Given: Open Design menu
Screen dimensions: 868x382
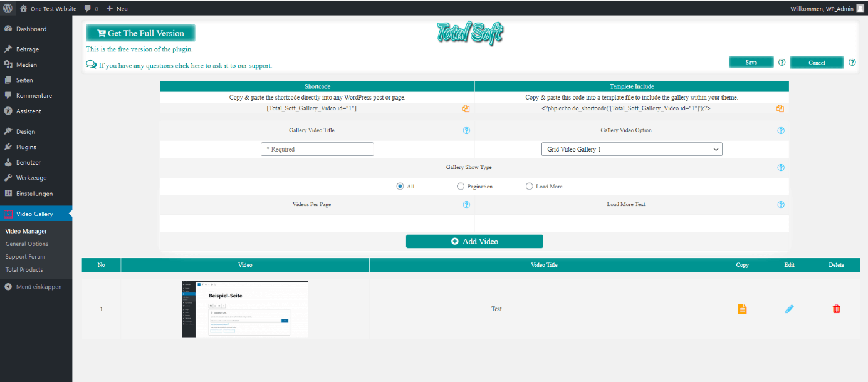Looking at the screenshot, I should pyautogui.click(x=36, y=132).
